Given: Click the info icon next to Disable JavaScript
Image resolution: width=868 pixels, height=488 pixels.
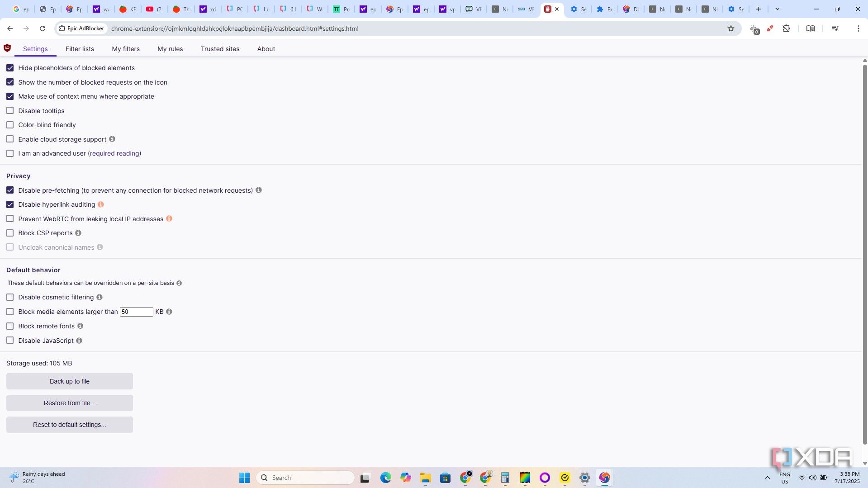Looking at the screenshot, I should [79, 341].
